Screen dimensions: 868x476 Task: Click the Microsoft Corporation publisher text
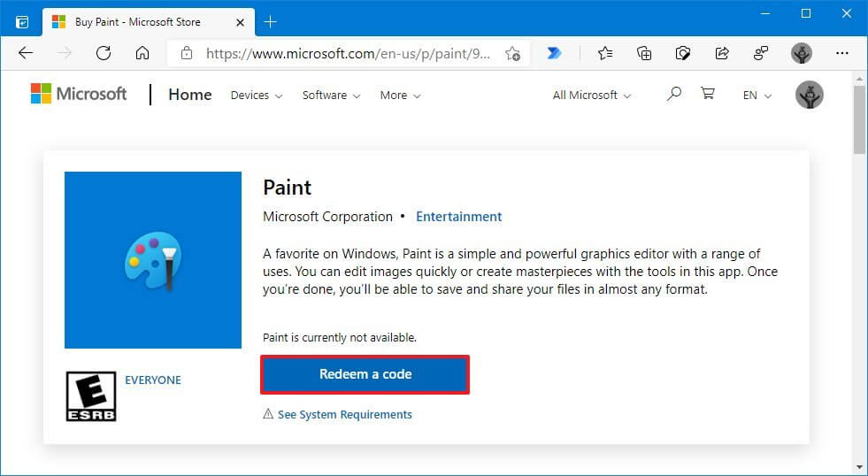(327, 217)
